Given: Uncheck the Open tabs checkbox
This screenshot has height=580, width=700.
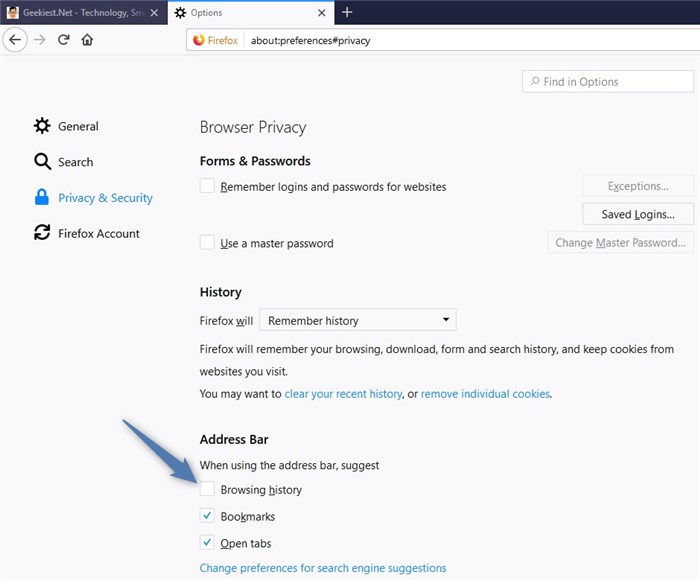Looking at the screenshot, I should [x=207, y=543].
